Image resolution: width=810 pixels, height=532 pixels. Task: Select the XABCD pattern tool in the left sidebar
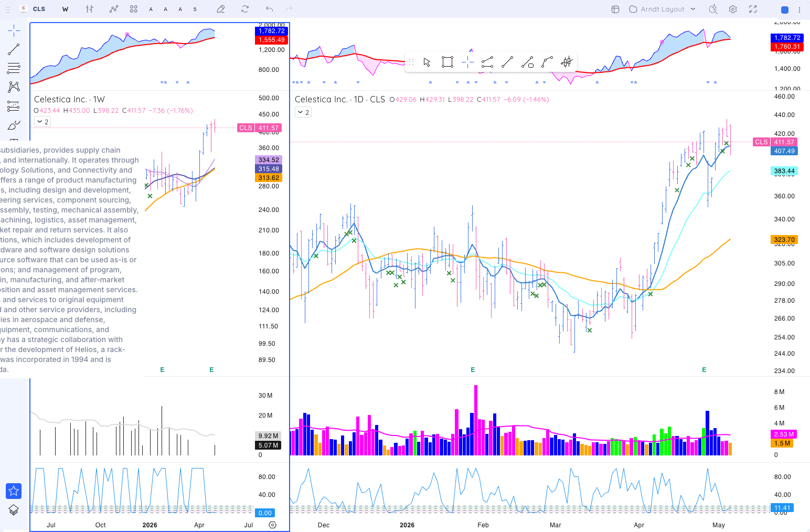coord(14,87)
